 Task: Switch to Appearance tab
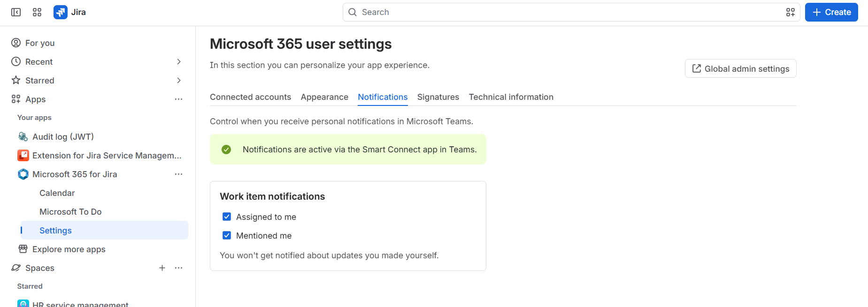(x=324, y=97)
